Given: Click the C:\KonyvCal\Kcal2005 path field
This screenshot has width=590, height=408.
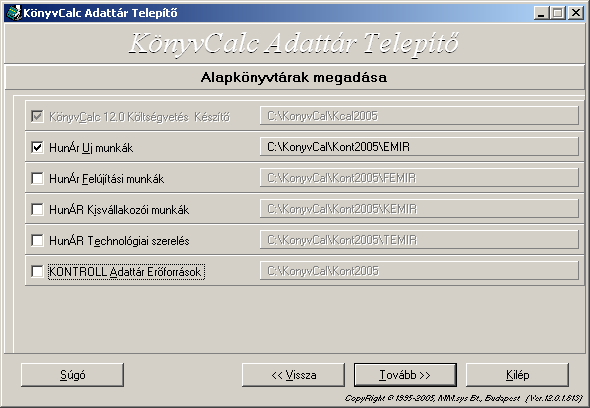Looking at the screenshot, I should coord(419,116).
